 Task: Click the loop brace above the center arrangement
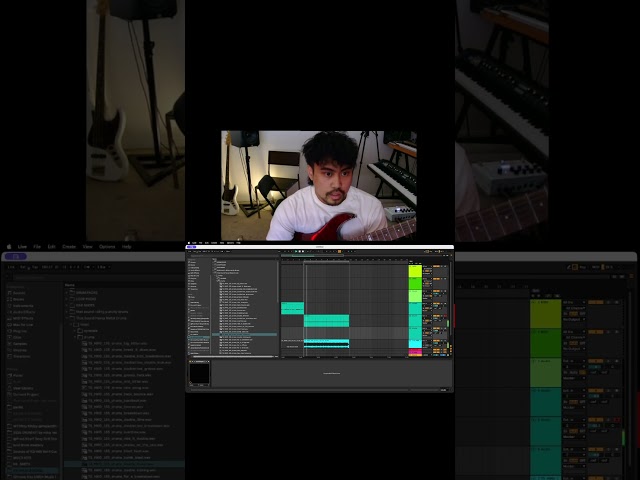click(x=327, y=262)
